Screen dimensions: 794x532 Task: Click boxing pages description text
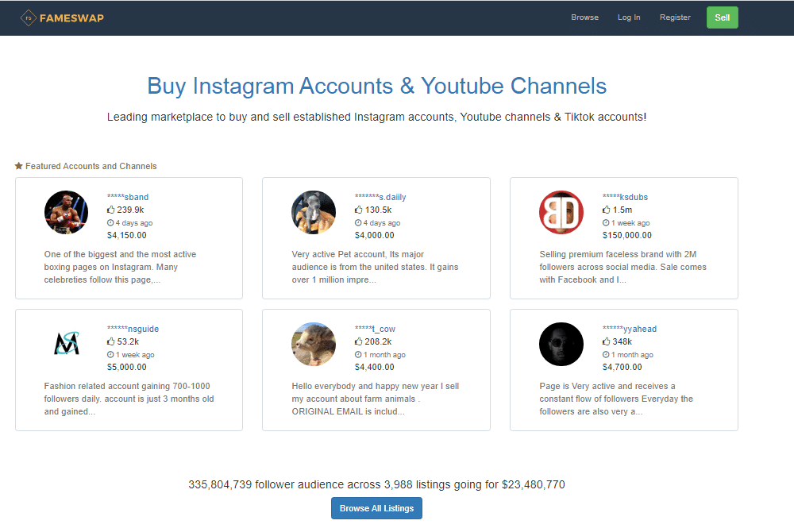[120, 267]
